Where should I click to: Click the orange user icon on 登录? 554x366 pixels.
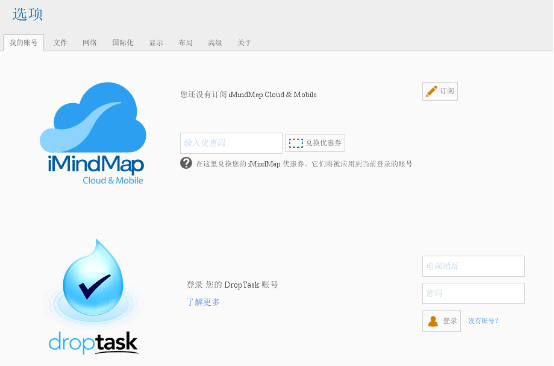[x=433, y=321]
